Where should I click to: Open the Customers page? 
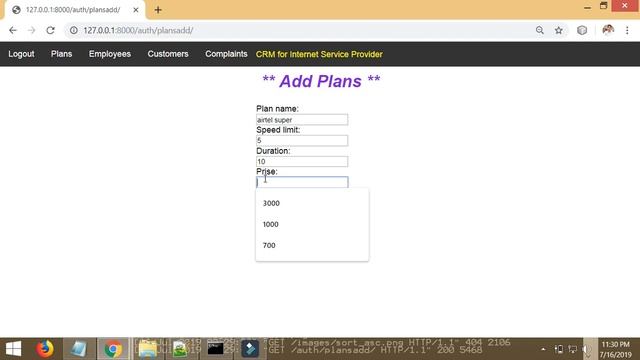point(168,54)
